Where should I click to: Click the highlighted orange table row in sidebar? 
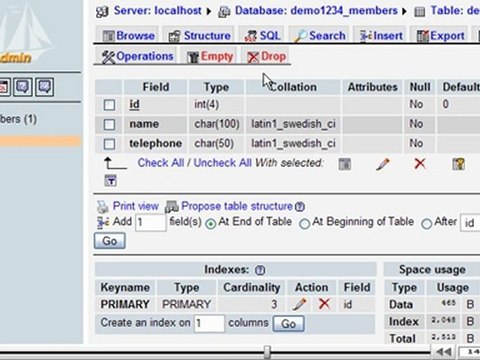click(x=40, y=141)
